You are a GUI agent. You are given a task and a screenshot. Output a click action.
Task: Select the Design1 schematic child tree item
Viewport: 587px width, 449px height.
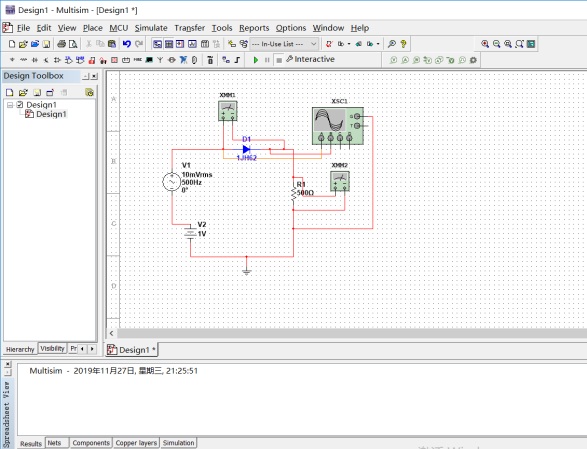[x=51, y=114]
